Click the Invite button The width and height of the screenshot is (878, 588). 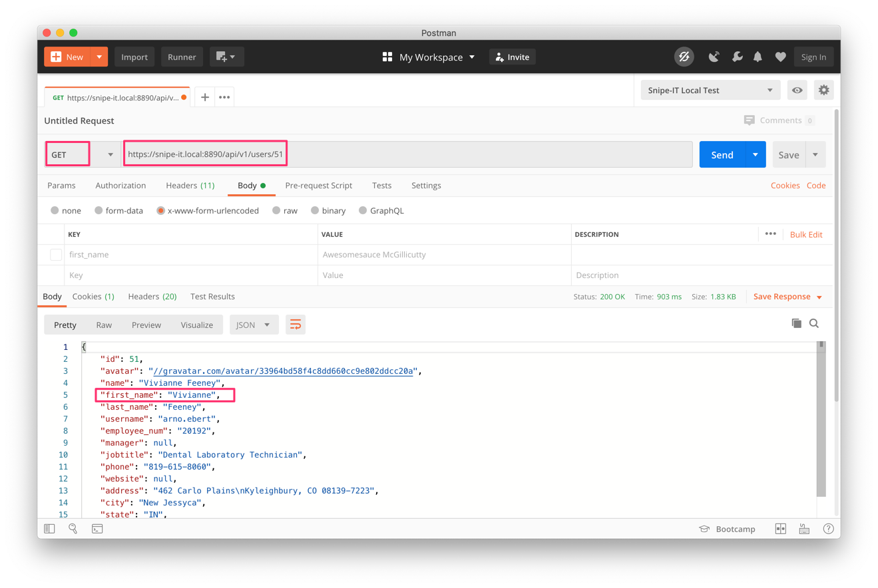pyautogui.click(x=513, y=57)
